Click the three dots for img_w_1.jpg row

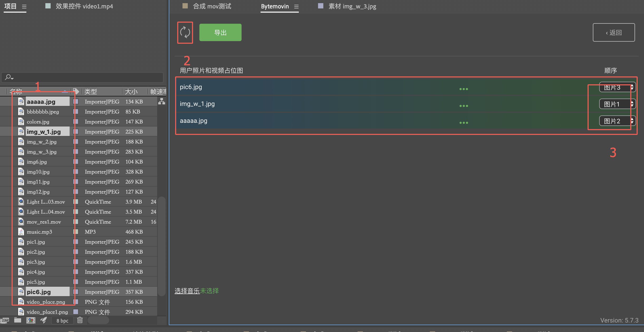click(x=464, y=106)
